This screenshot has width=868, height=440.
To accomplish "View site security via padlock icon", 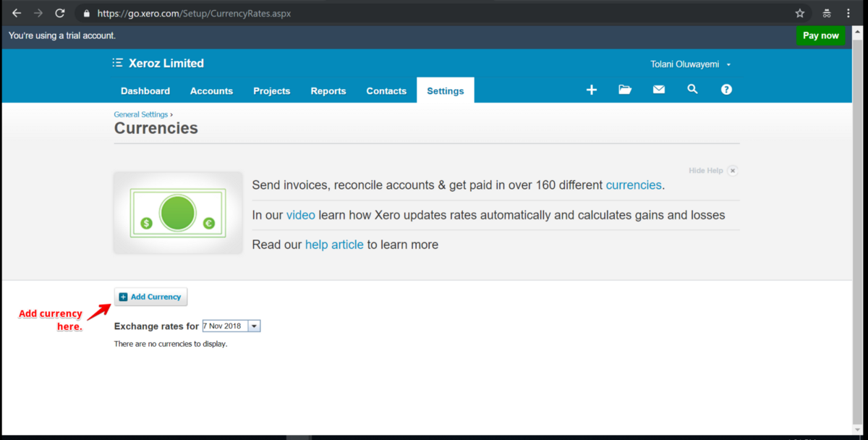I will coord(87,13).
